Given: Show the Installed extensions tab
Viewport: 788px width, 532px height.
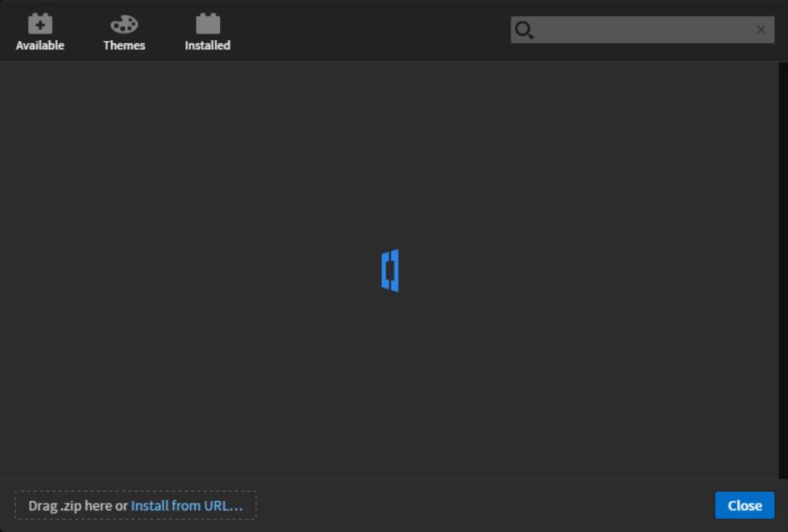Looking at the screenshot, I should tap(207, 33).
